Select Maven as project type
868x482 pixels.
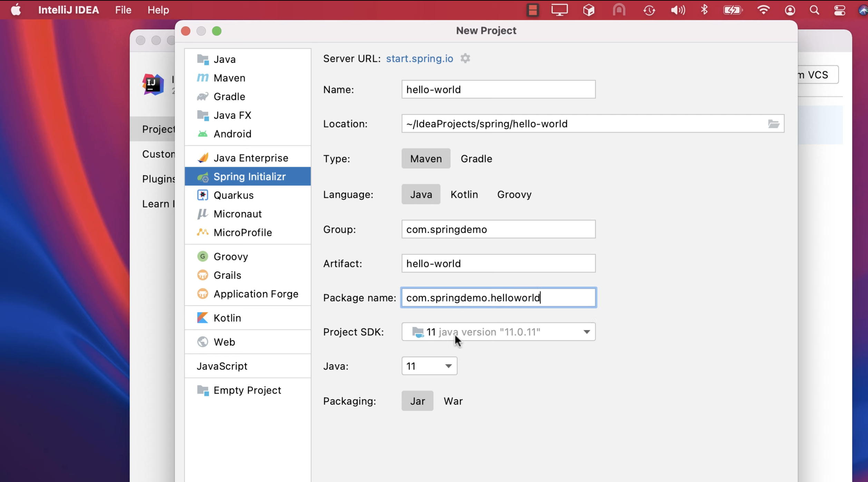426,158
